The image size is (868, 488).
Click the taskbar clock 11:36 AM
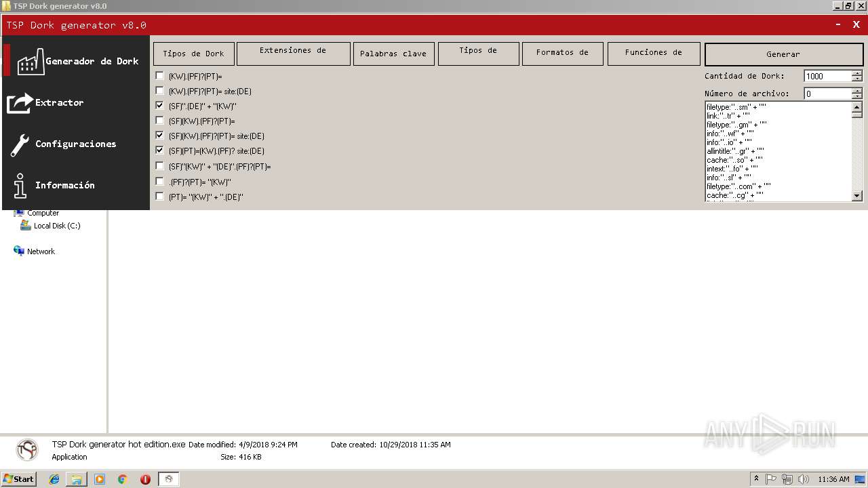(833, 479)
